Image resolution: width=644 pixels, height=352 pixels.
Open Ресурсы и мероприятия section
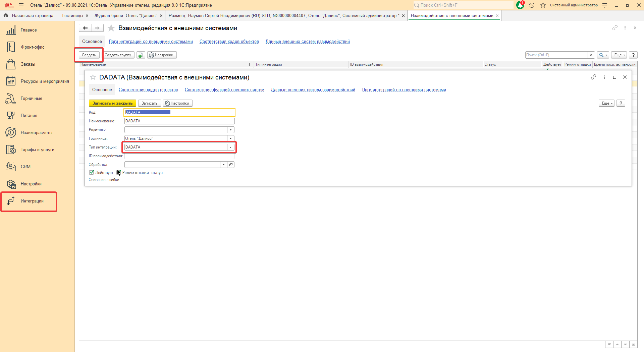coord(45,81)
